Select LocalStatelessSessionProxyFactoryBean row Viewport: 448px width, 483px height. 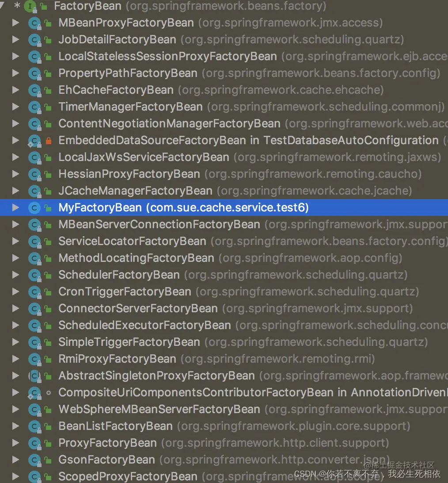pyautogui.click(x=224, y=56)
